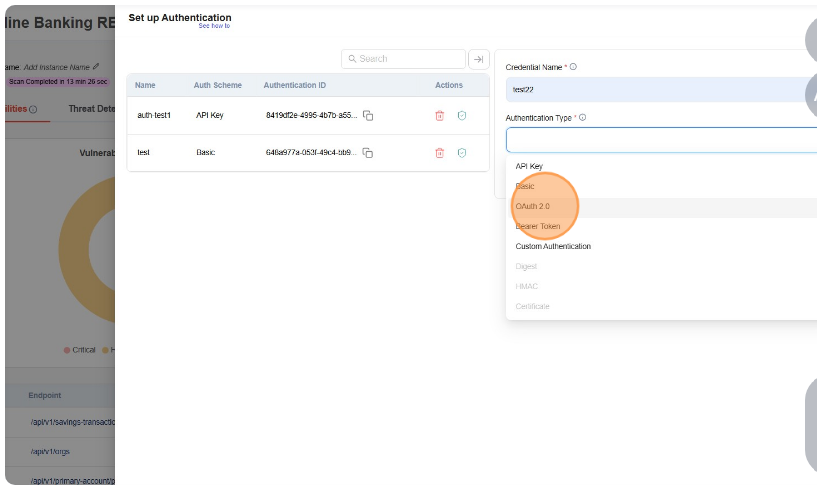Viewport: 817px width, 500px height.
Task: Click info icon beside Authentication Type label
Action: tap(582, 117)
